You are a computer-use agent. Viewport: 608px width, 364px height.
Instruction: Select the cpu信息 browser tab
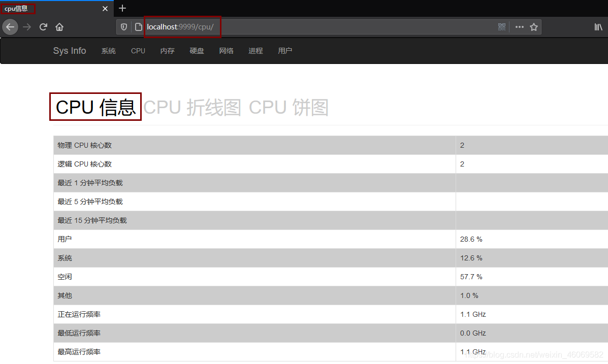[x=56, y=9]
